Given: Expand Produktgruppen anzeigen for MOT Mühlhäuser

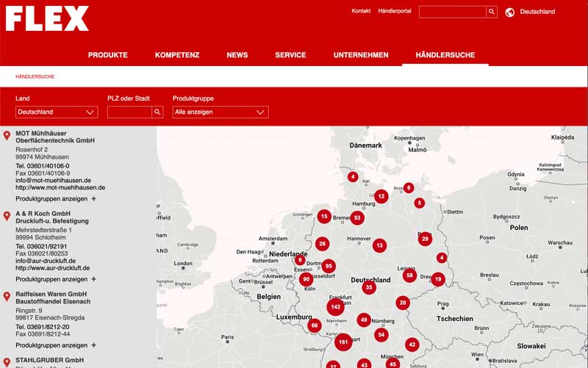Looking at the screenshot, I should click(x=56, y=198).
